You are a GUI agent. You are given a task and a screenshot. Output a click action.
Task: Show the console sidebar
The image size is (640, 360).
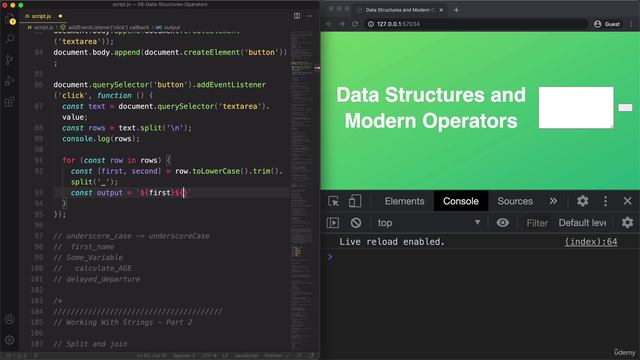333,223
